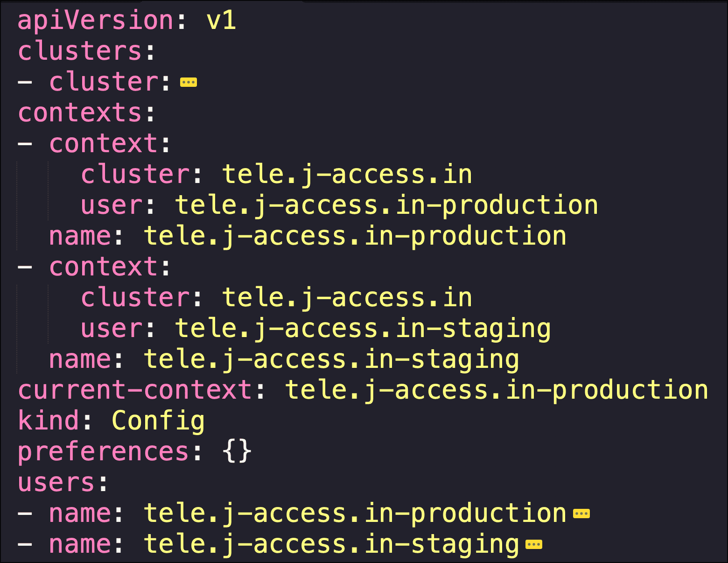Image resolution: width=728 pixels, height=563 pixels.
Task: Expand the folded cluster block ellipsis
Action: (x=189, y=83)
